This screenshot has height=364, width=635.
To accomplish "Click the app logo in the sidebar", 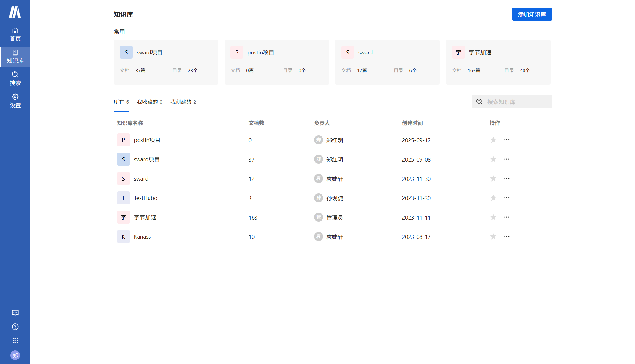I will click(15, 12).
